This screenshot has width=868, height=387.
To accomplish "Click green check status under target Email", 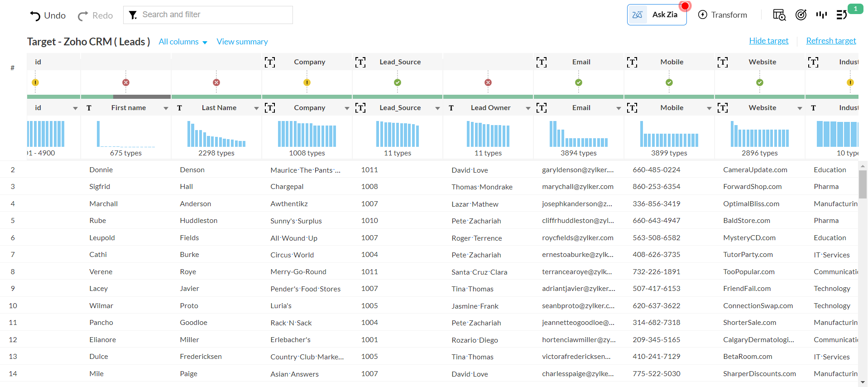I will pyautogui.click(x=579, y=82).
